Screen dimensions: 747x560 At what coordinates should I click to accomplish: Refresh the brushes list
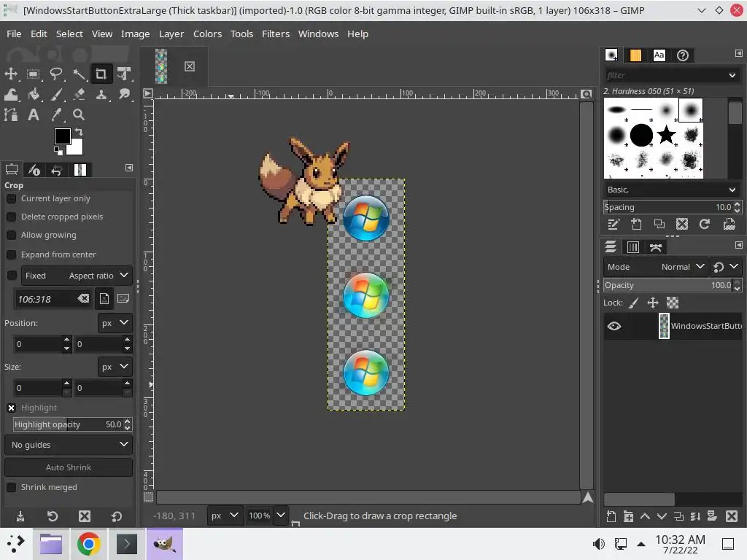(x=705, y=225)
